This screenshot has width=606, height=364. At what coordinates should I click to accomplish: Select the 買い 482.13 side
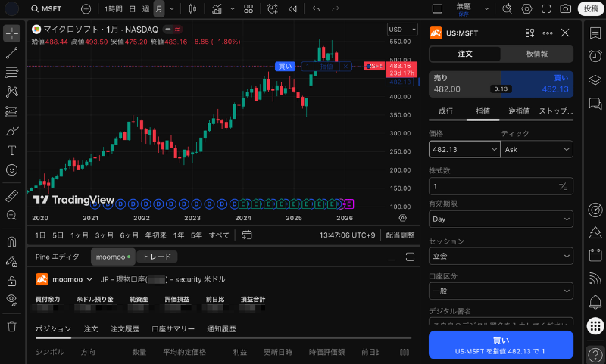coord(537,84)
